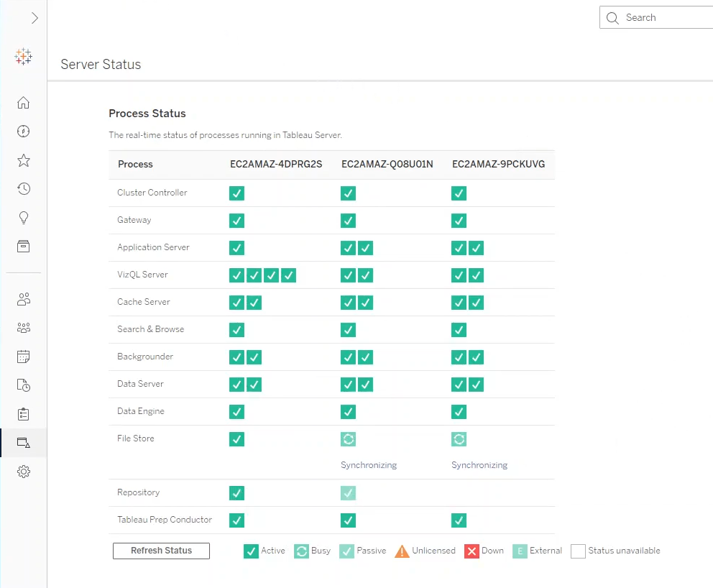Click Cluster Controller status for EC2AMAZ-Q08U01N
The image size is (713, 588).
coord(348,193)
